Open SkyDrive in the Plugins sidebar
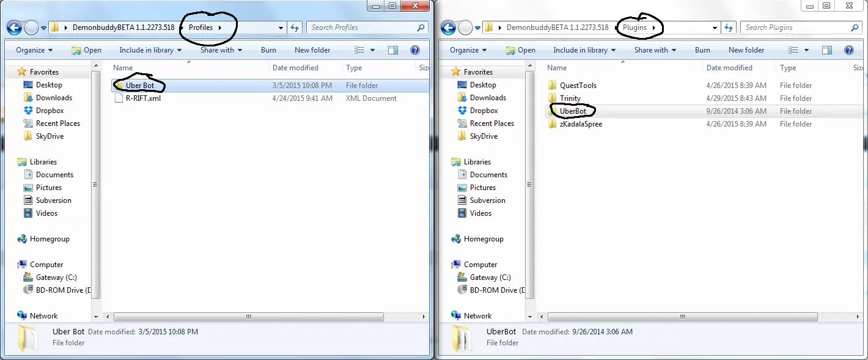The height and width of the screenshot is (360, 868). click(x=484, y=136)
